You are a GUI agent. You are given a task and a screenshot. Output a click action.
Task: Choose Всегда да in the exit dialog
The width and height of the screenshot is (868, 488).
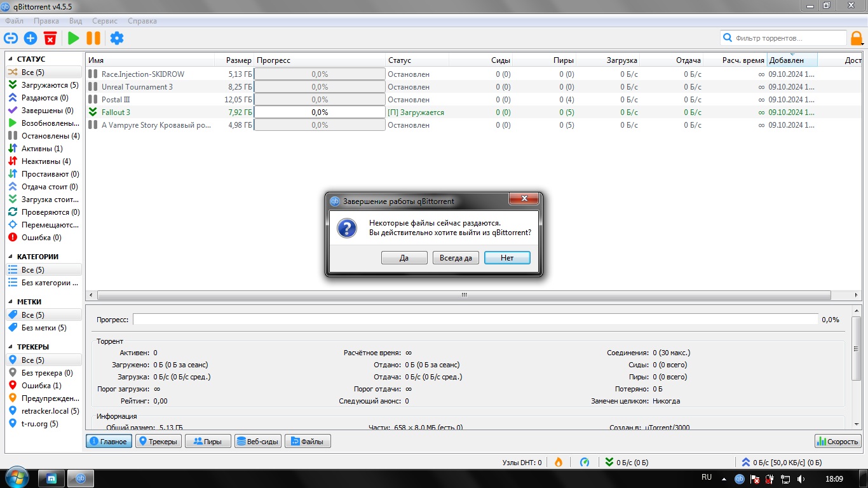click(x=456, y=258)
